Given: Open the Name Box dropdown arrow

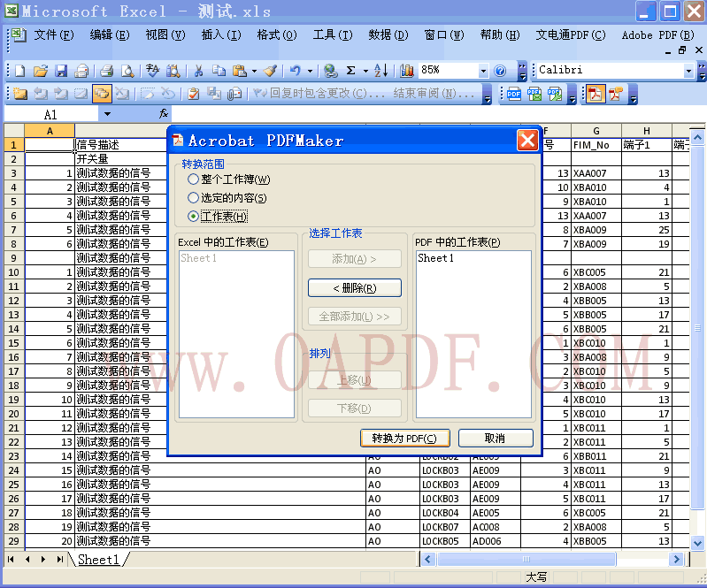Looking at the screenshot, I should click(x=107, y=114).
